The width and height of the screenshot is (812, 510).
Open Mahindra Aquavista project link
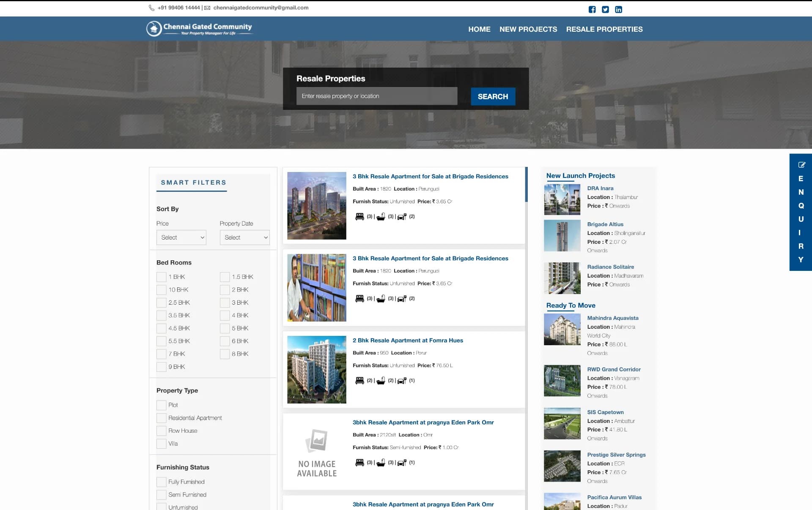pos(613,318)
